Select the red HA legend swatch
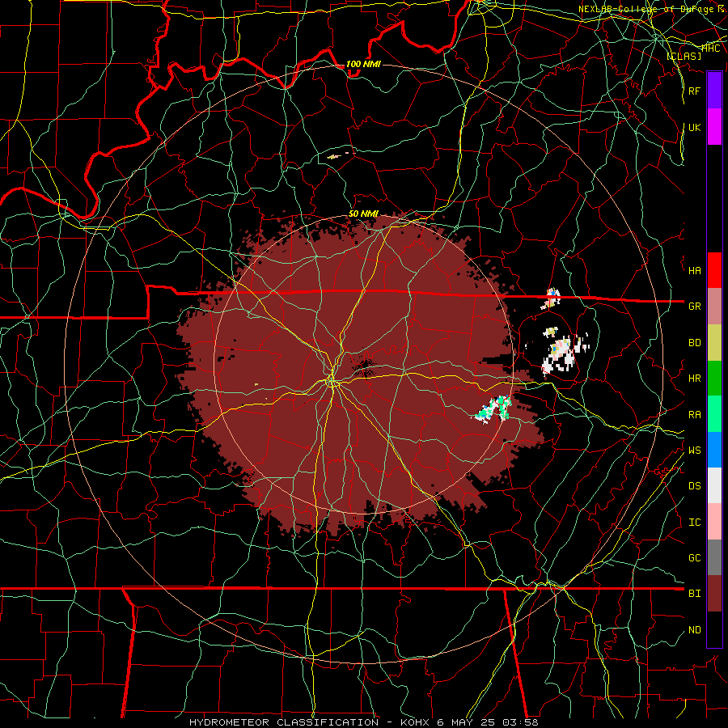The image size is (728, 728). 714,270
